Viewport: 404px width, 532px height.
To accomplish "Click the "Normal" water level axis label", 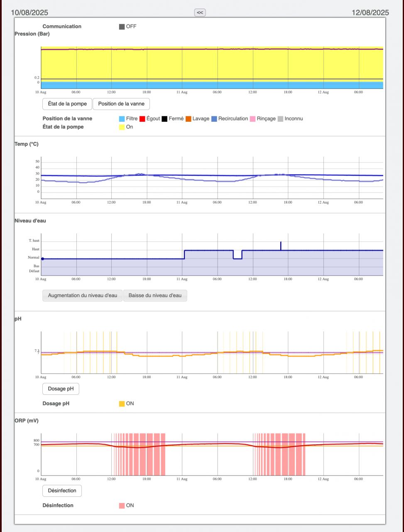I will 34,258.
